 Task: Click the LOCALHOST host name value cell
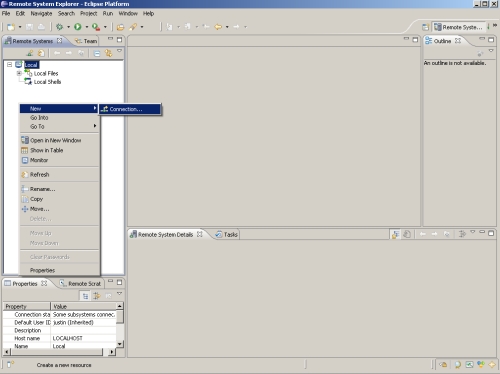click(84, 338)
